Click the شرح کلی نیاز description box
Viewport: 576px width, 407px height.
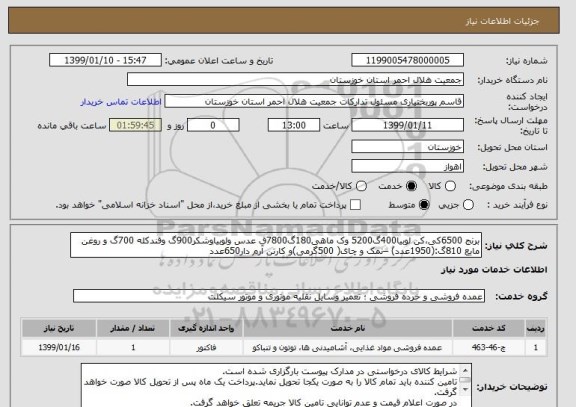pos(276,245)
